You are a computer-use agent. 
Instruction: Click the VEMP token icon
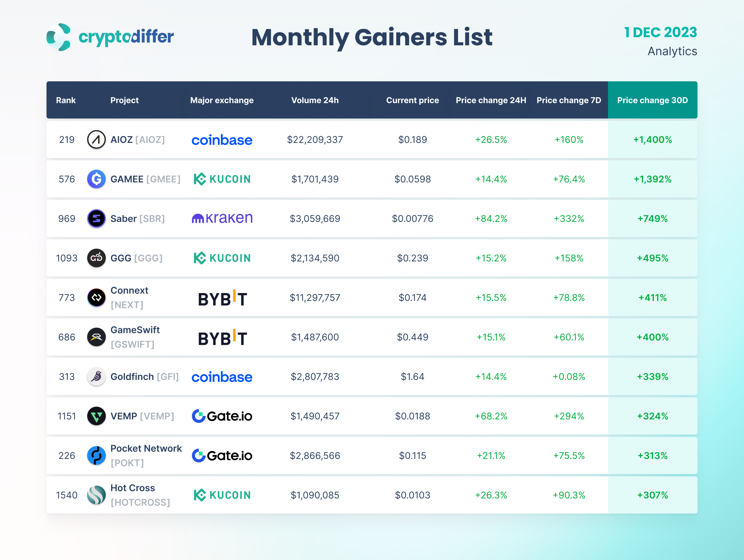pos(96,416)
